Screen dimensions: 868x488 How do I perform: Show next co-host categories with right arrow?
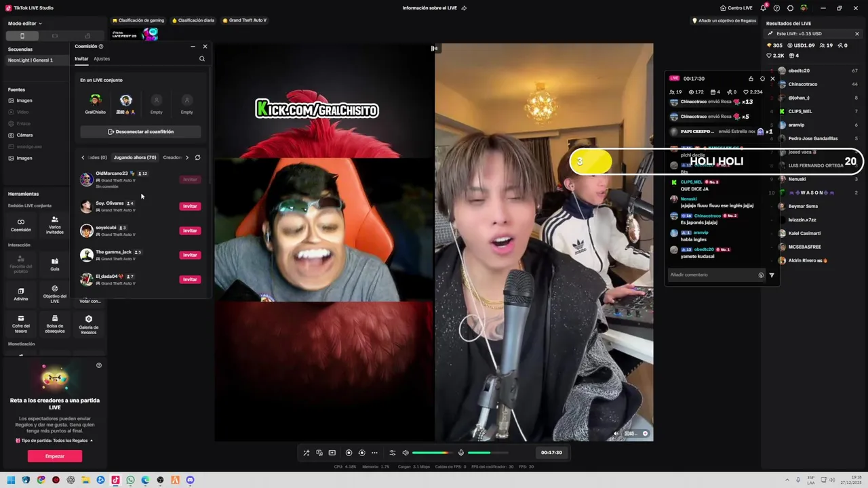(187, 157)
